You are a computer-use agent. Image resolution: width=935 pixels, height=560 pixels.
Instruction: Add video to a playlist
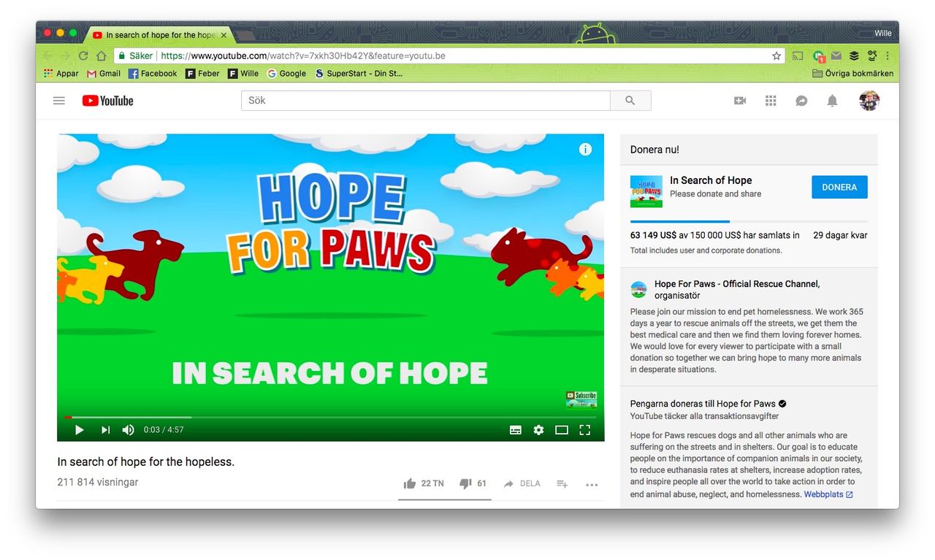562,483
